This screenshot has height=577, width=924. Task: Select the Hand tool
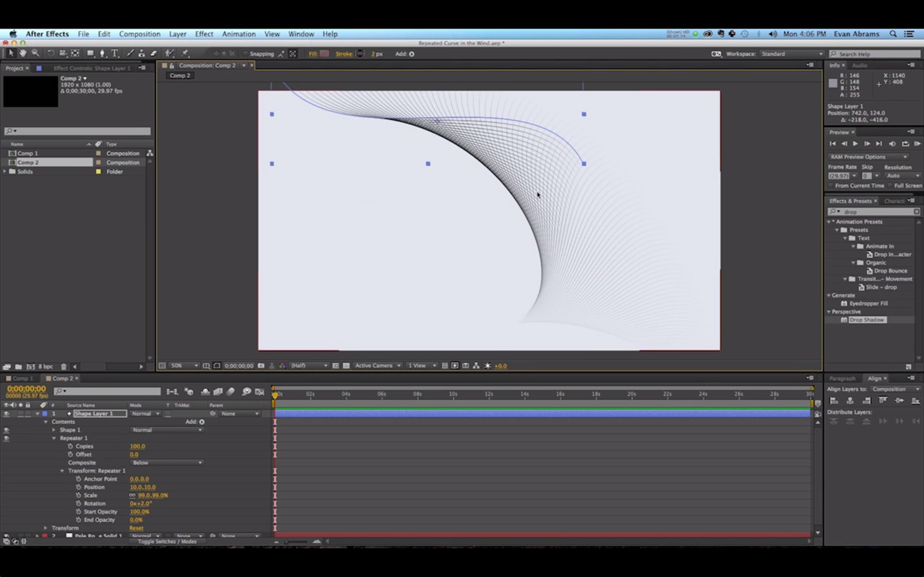(x=23, y=53)
